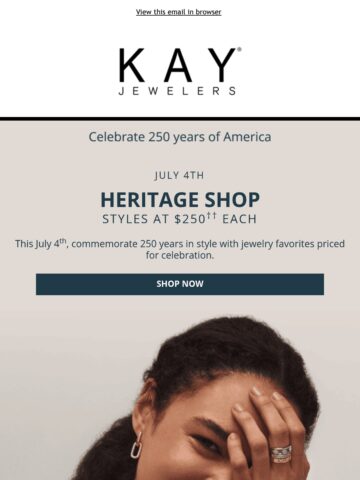Open the model photo below SHOP NOW
The height and width of the screenshot is (480, 360).
click(x=180, y=393)
